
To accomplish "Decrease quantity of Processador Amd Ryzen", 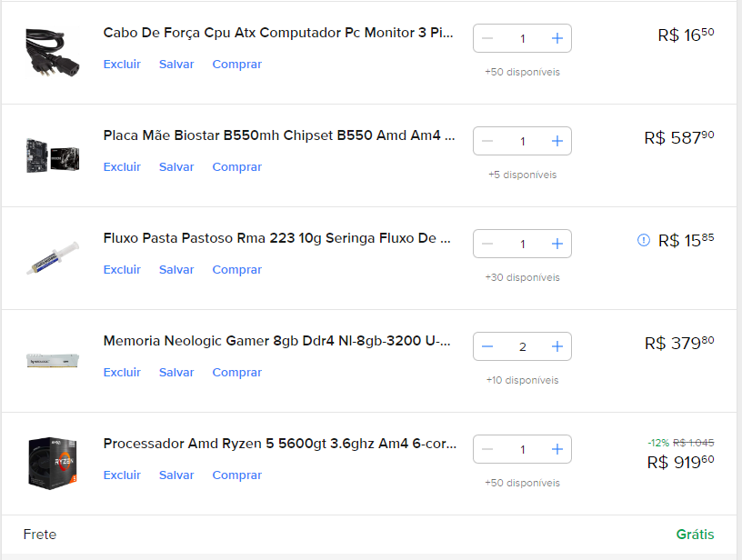I will (x=487, y=449).
